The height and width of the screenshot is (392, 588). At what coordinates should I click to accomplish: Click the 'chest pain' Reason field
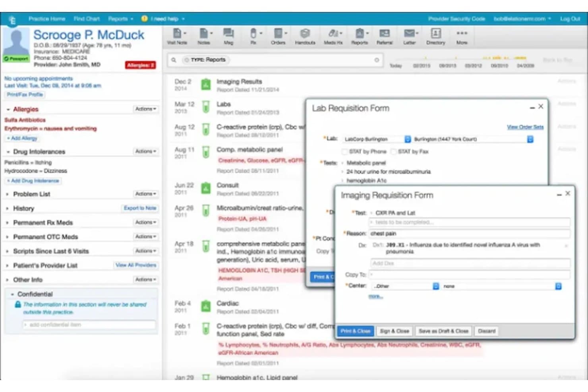[x=470, y=234]
